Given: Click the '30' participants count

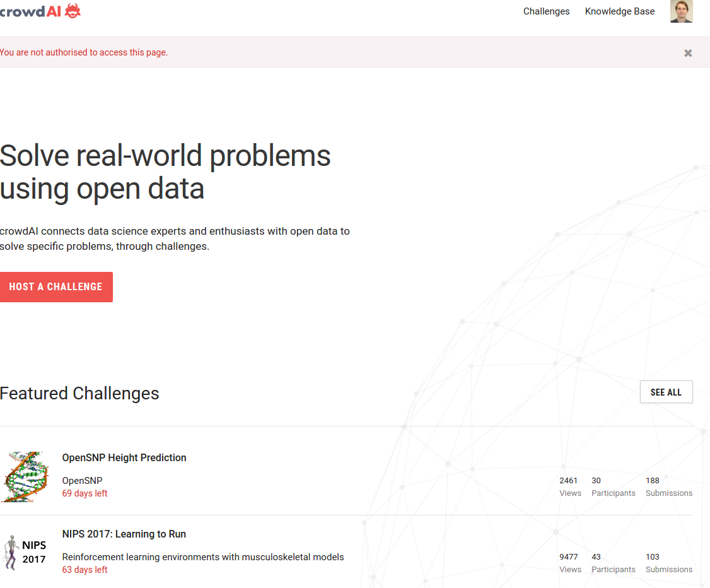Looking at the screenshot, I should coord(596,480).
